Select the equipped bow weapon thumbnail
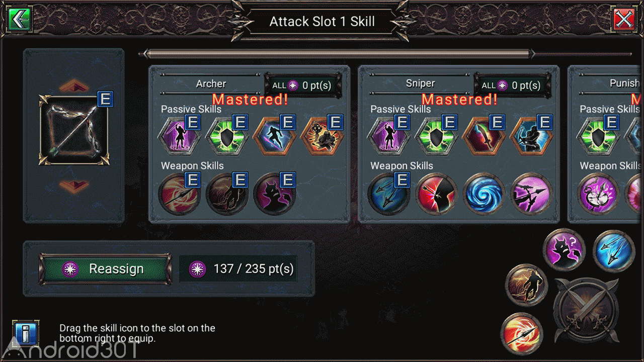Viewport: 644px width, 362px height. click(x=74, y=130)
